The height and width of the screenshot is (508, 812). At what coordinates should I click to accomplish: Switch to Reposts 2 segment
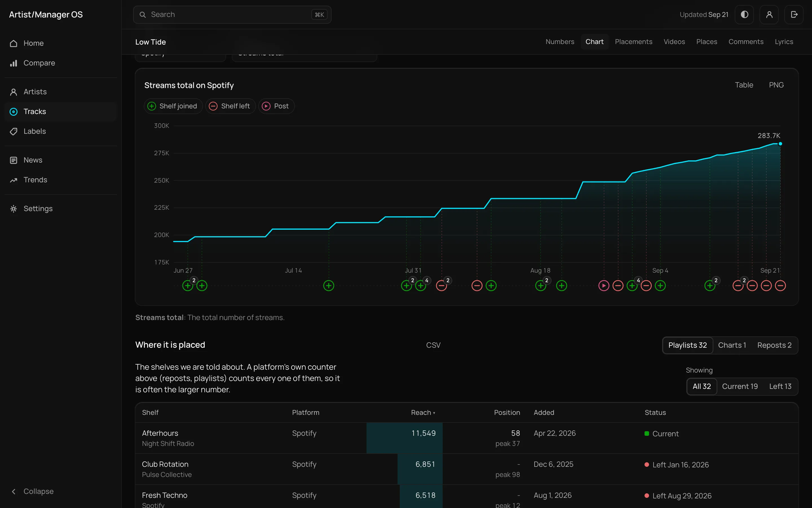tap(775, 345)
